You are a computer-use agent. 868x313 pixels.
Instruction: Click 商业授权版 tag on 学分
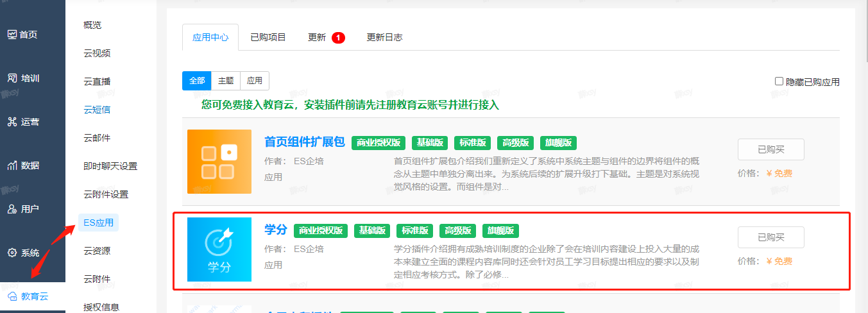[x=321, y=230]
